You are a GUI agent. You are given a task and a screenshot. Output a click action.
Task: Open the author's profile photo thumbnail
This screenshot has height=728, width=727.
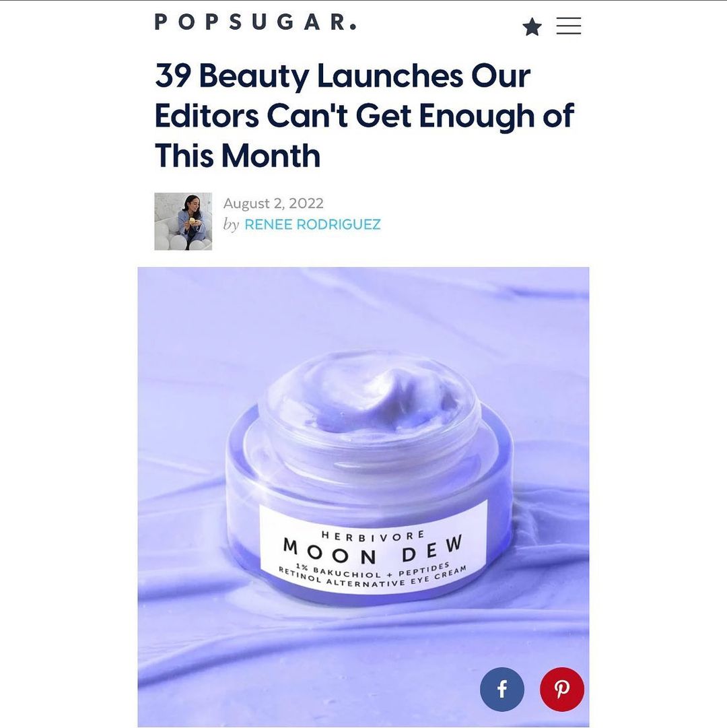click(x=183, y=222)
